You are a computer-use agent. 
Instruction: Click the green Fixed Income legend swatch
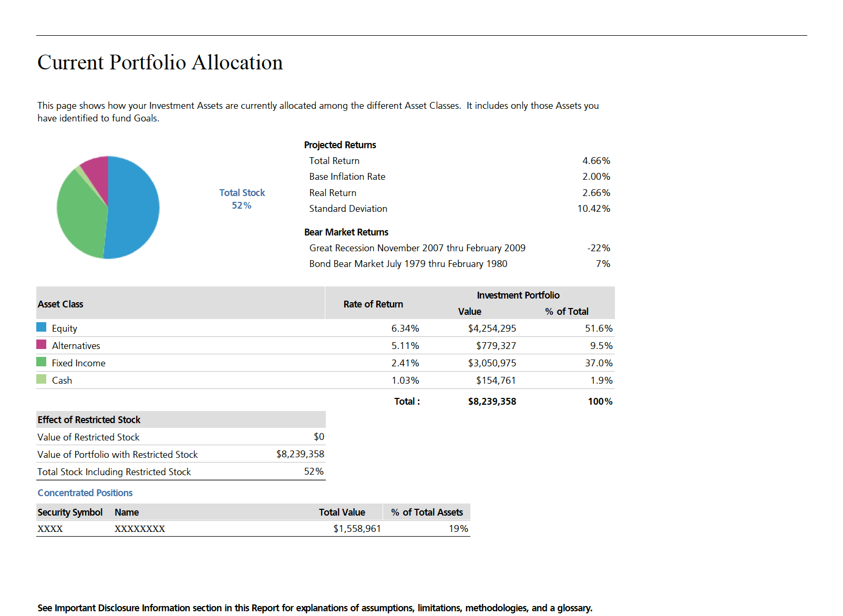41,362
